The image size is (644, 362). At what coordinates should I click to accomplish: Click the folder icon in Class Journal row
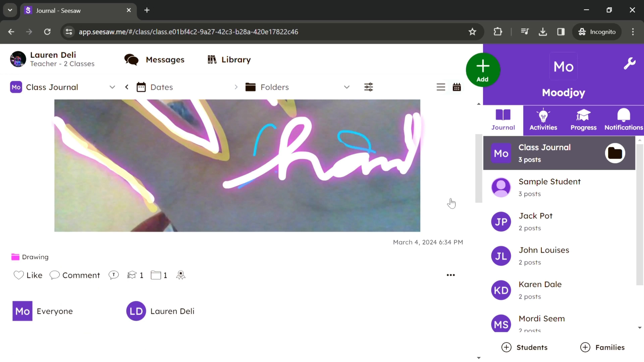tap(615, 153)
